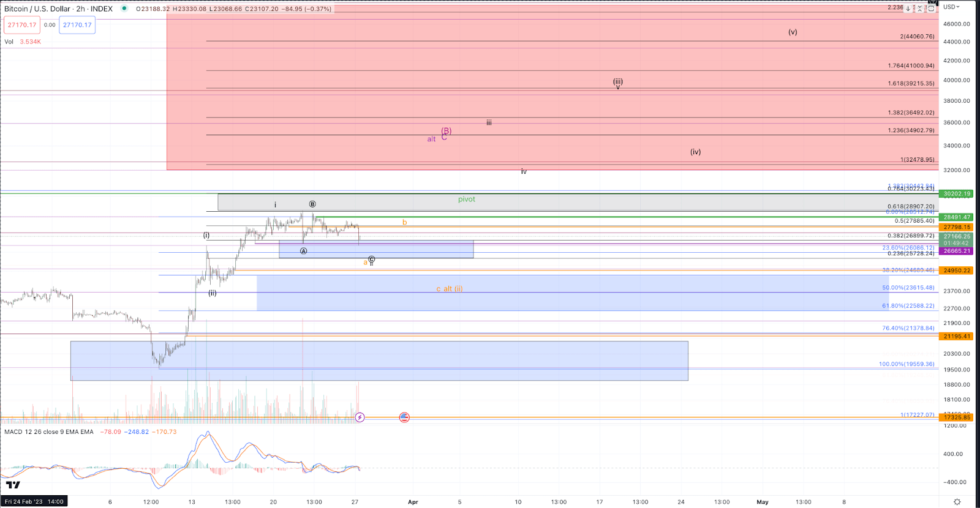Click the (v) wave label
This screenshot has height=508, width=980.
(793, 32)
